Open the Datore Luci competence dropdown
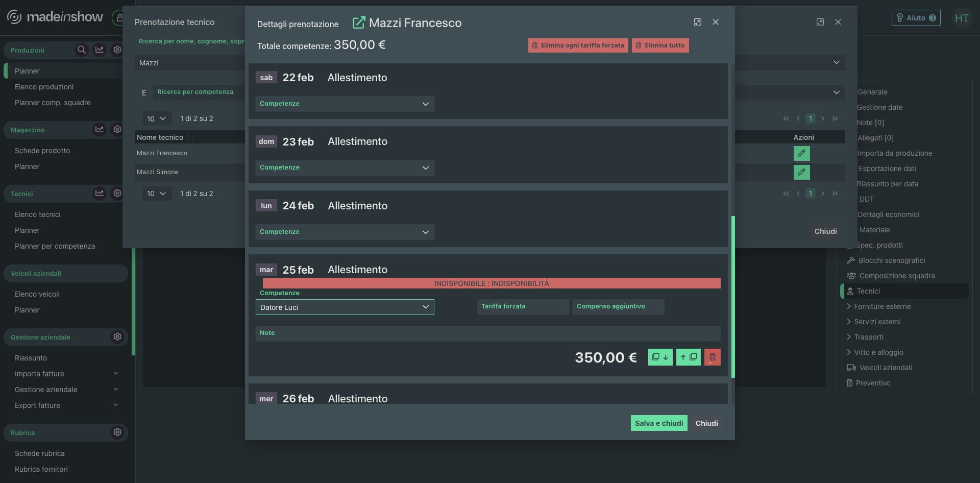Viewport: 980px width, 483px height. pos(345,307)
